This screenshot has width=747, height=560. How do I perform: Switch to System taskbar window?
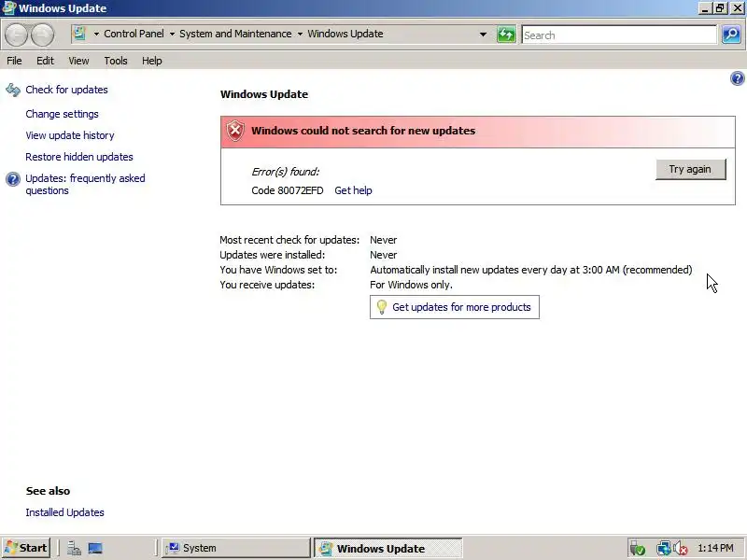pyautogui.click(x=236, y=548)
